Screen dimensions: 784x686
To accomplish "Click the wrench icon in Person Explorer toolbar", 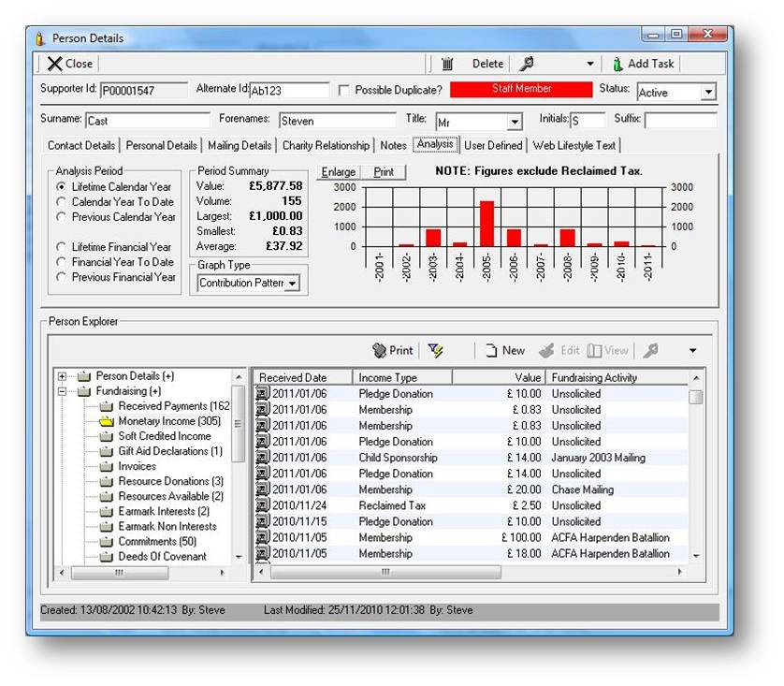I will coord(650,351).
